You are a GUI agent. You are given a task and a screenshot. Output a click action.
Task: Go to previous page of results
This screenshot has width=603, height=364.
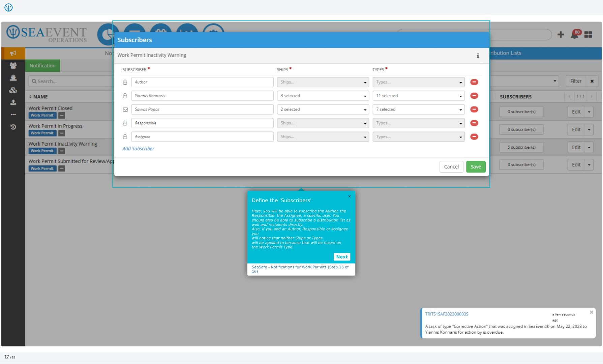pyautogui.click(x=569, y=96)
